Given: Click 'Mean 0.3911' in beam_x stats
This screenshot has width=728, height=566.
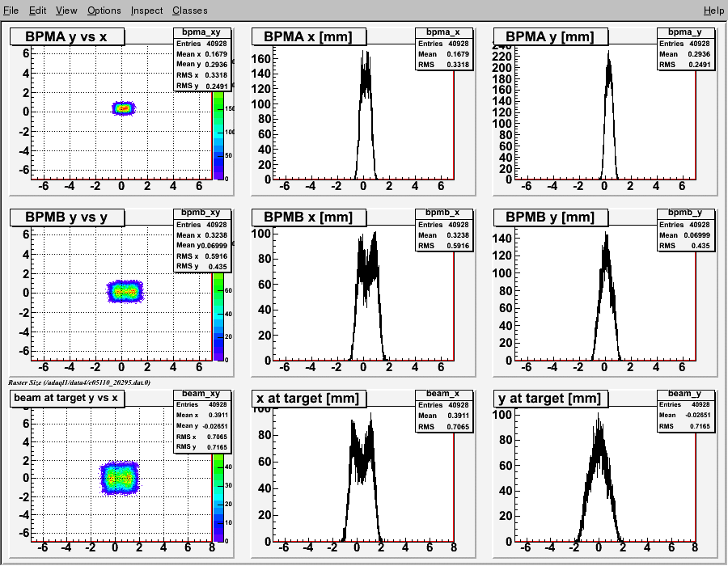Looking at the screenshot, I should coord(444,416).
